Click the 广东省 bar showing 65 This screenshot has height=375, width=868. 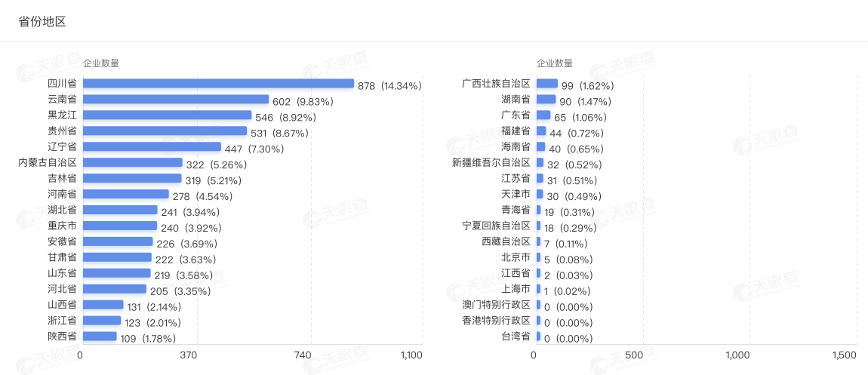543,115
